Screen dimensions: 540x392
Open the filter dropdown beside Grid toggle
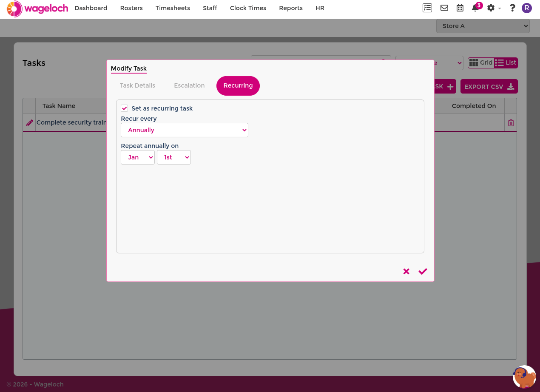tap(449, 63)
